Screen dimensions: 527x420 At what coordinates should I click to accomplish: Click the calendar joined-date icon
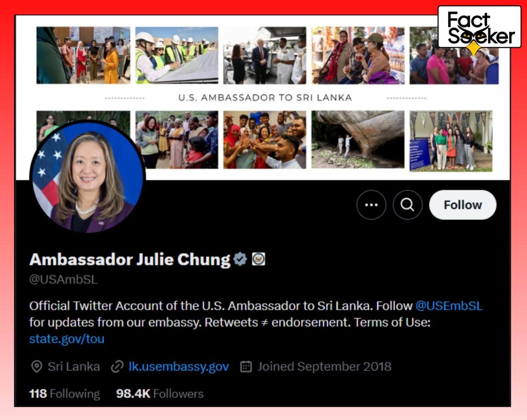tap(246, 366)
